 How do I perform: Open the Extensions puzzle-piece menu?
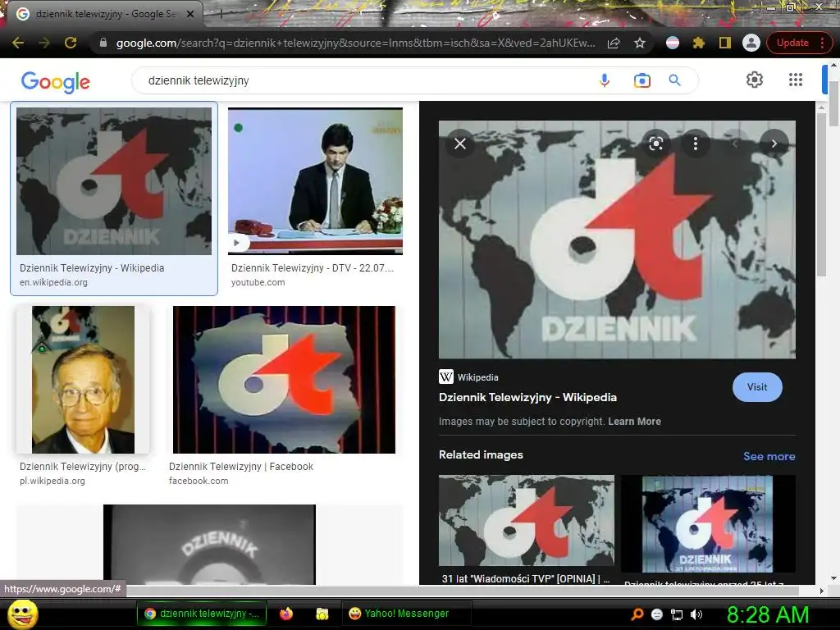click(x=699, y=43)
